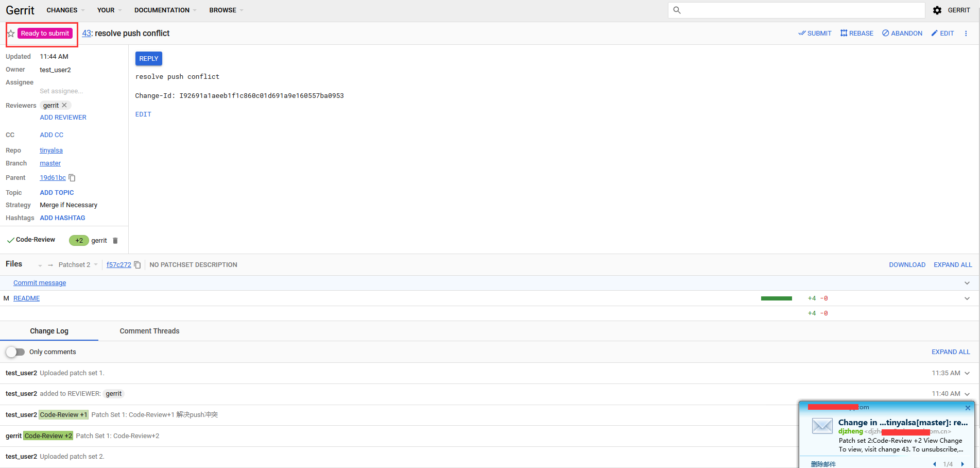
Task: Click the EDIT button in the header
Action: (x=942, y=34)
